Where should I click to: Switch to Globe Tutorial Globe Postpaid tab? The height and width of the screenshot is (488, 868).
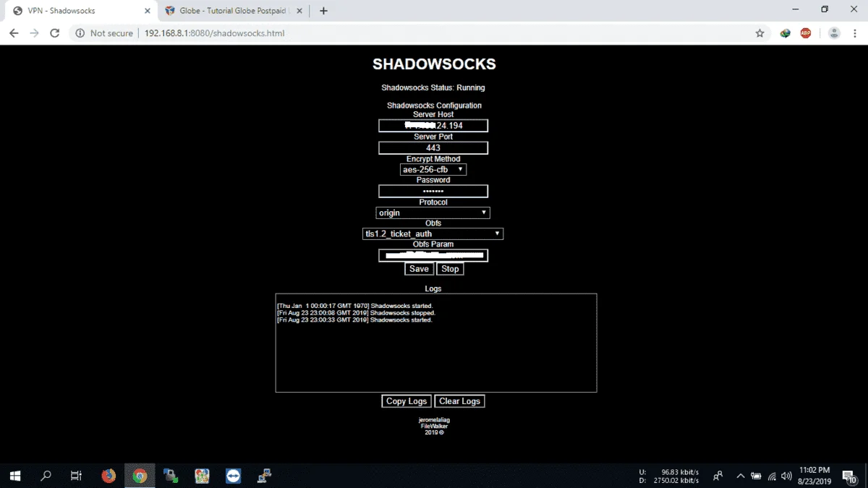[x=233, y=11]
